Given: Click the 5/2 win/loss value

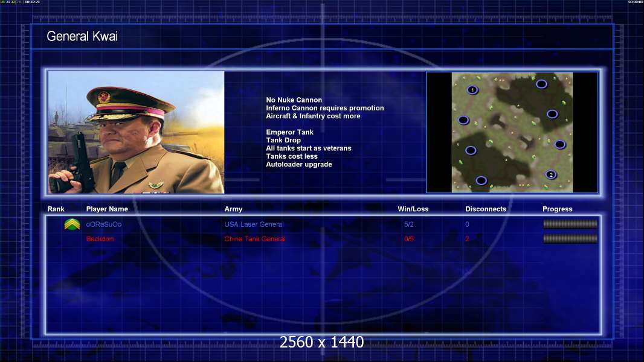Looking at the screenshot, I should (x=408, y=224).
